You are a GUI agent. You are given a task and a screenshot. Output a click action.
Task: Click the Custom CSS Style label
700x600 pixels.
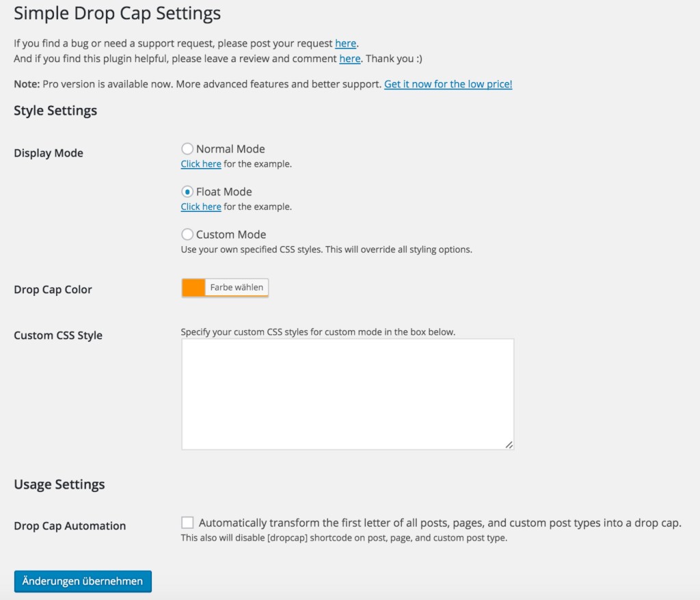[57, 335]
